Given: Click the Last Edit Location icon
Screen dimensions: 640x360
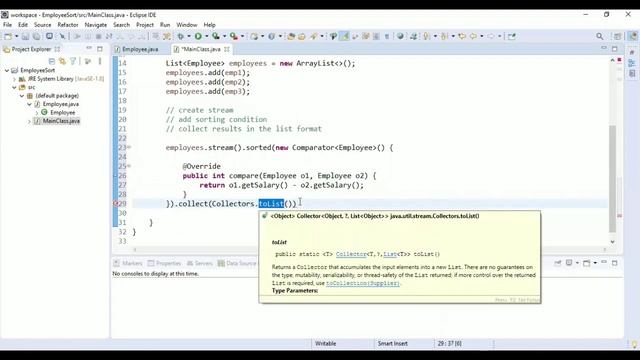Looking at the screenshot, I should [462, 36].
